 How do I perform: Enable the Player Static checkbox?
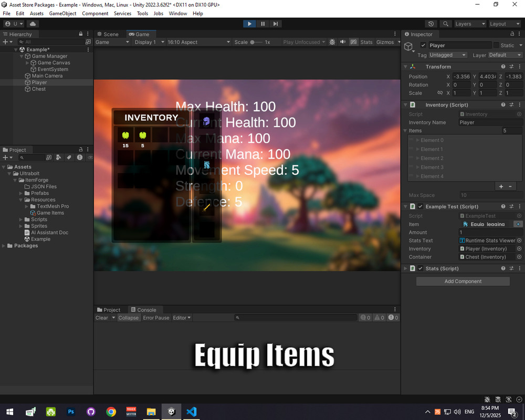tap(496, 45)
